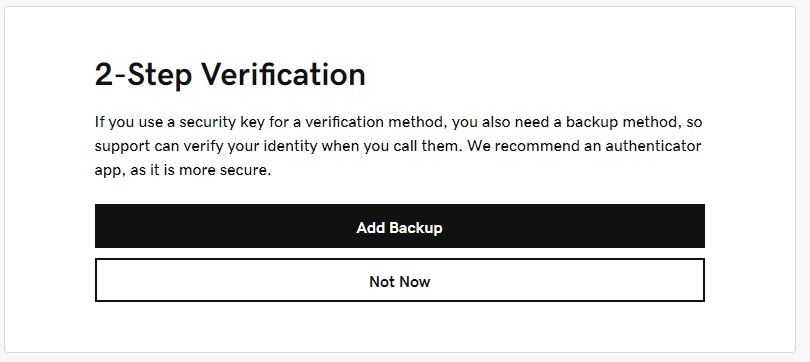The width and height of the screenshot is (810, 362).
Task: Skip adding a backup with Not Now
Action: (x=399, y=280)
